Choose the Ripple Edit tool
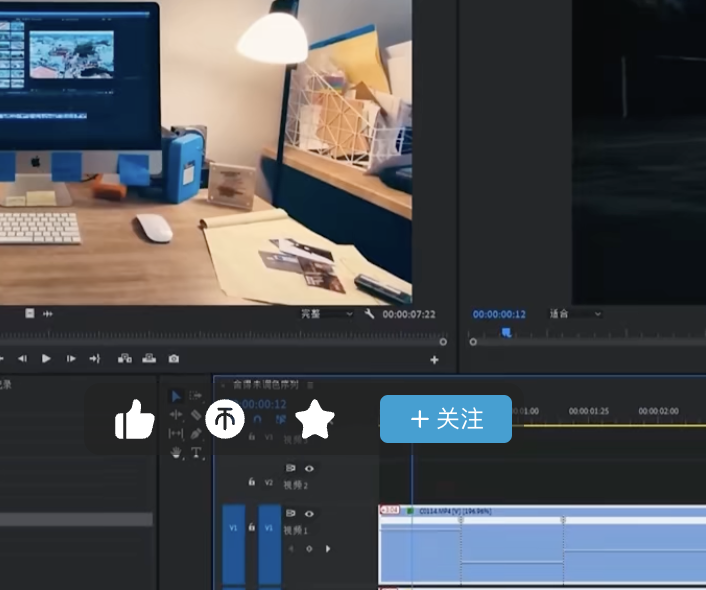The width and height of the screenshot is (706, 590). 176,414
